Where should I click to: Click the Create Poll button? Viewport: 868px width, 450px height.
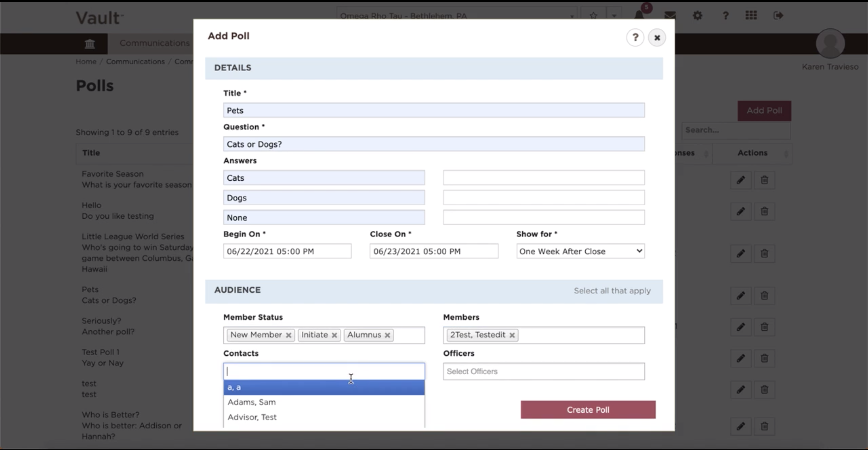pos(588,410)
